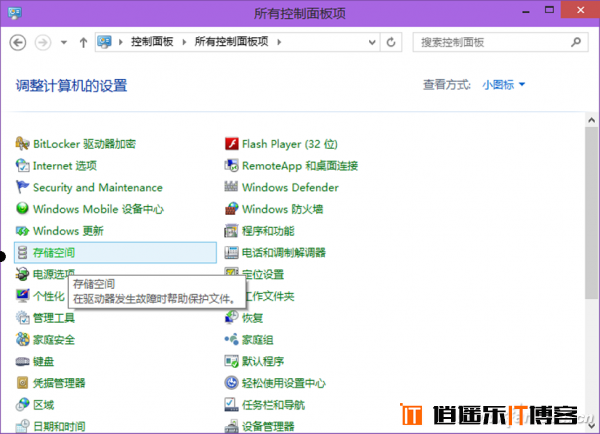The image size is (600, 434).
Task: Click the scrollbar up arrow
Action: [x=592, y=120]
